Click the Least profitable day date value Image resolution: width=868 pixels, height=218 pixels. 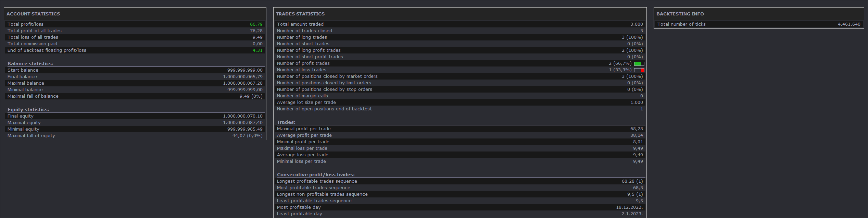tap(632, 214)
